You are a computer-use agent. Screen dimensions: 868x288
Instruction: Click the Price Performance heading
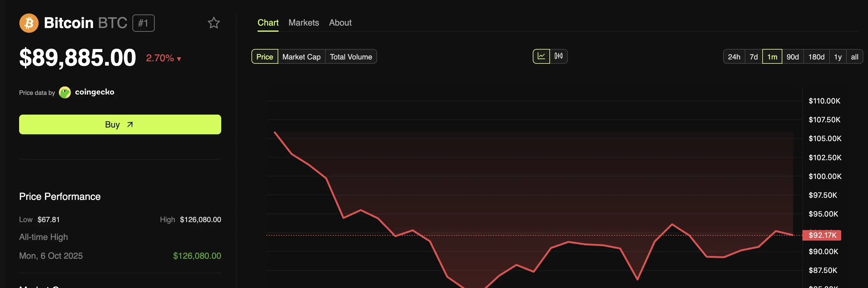click(x=60, y=197)
